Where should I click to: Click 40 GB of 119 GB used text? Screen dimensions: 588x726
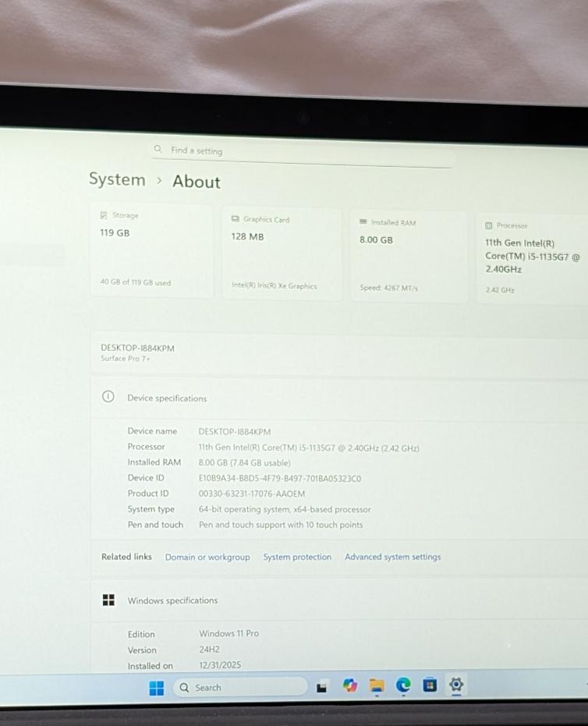pyautogui.click(x=136, y=282)
